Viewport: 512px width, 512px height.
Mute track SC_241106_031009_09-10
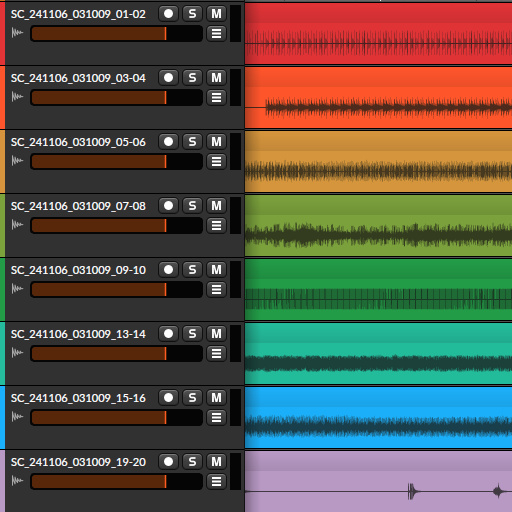pos(216,270)
